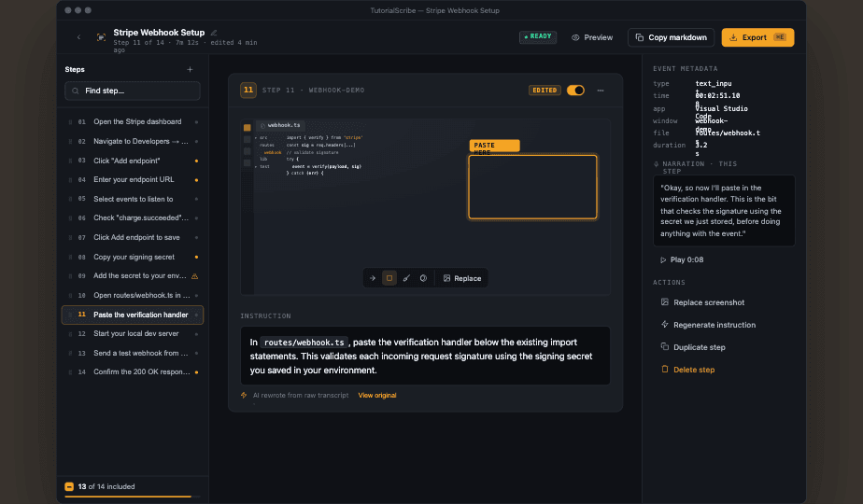
Task: Click the 13 of 14 included checkbox icon
Action: pos(69,487)
